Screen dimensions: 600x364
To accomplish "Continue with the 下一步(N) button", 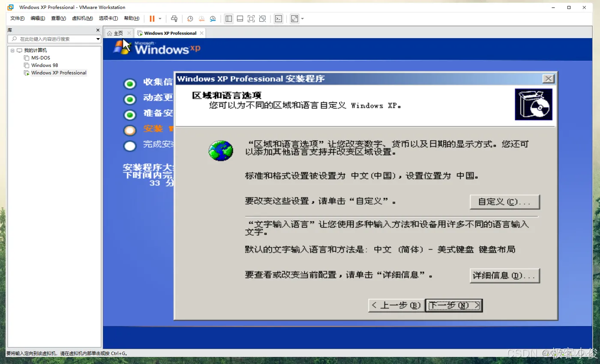I will pos(454,305).
